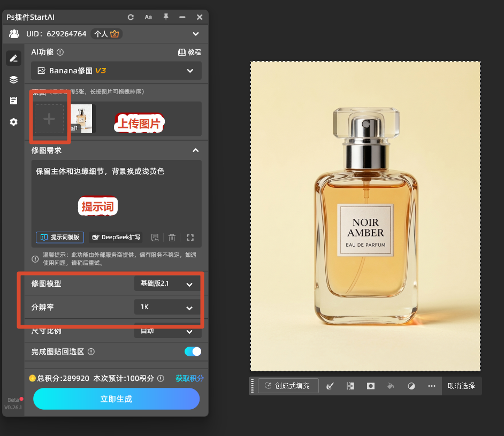Screen dimensions: 504x436
Task: Click the 立即生成 generate button
Action: click(x=116, y=399)
